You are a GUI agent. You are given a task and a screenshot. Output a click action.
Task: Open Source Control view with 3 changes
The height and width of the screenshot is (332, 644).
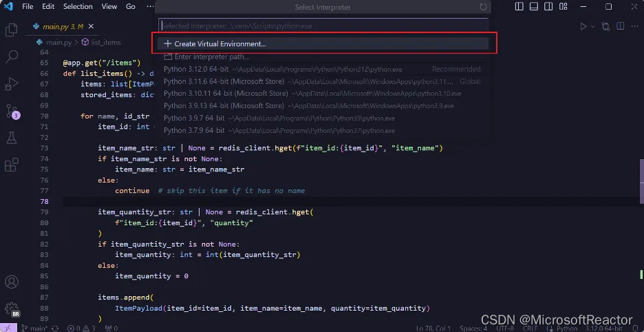pos(12,111)
